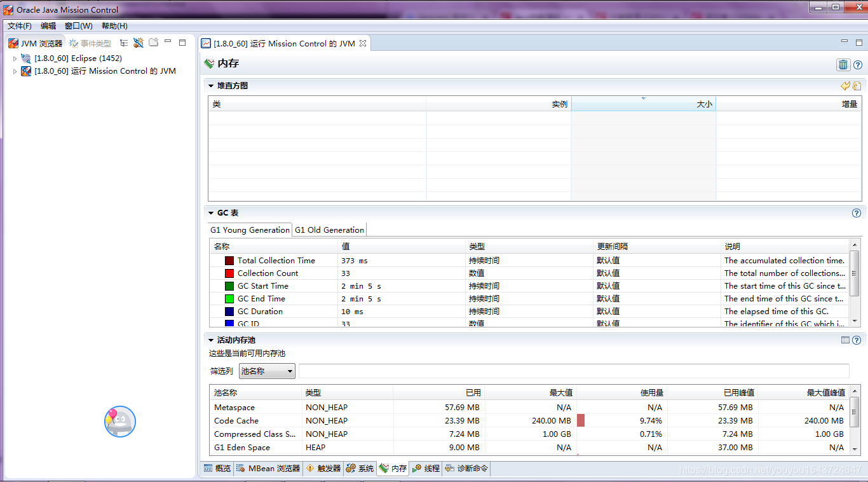The width and height of the screenshot is (868, 482).
Task: Collapse the 堆直方图 section
Action: (211, 86)
